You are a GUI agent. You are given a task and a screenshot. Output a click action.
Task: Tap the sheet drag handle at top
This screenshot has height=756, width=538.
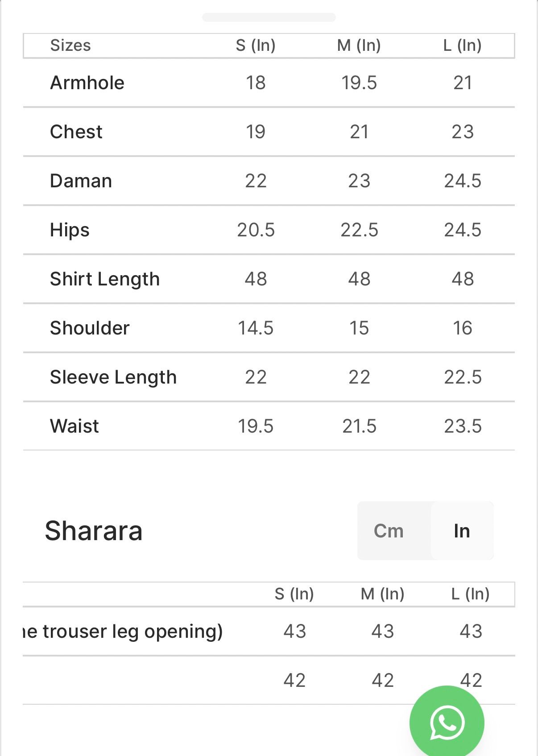pyautogui.click(x=269, y=17)
